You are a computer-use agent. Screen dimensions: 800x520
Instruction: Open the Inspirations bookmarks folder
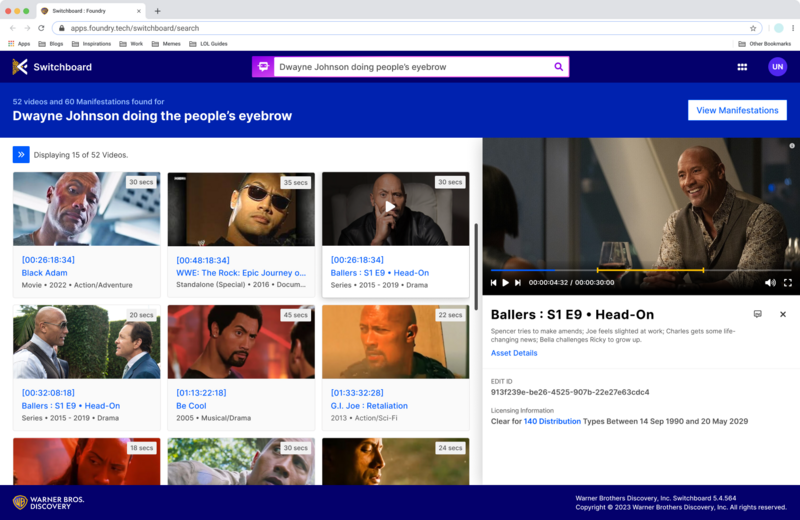point(91,44)
